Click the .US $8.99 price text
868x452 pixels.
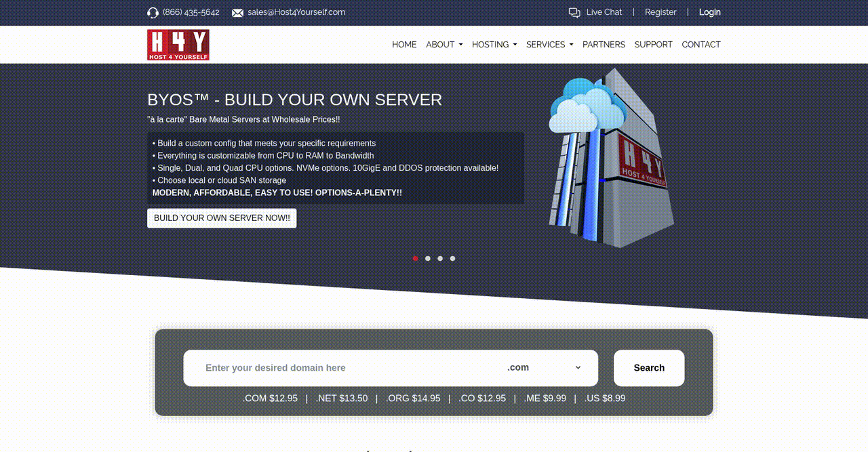coord(605,398)
